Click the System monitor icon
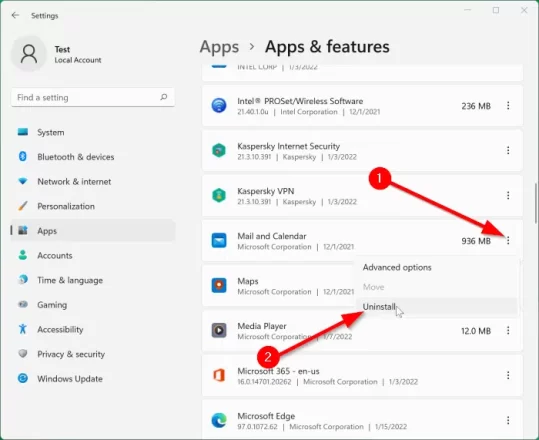Screen dimensions: 539x440 click(x=23, y=132)
